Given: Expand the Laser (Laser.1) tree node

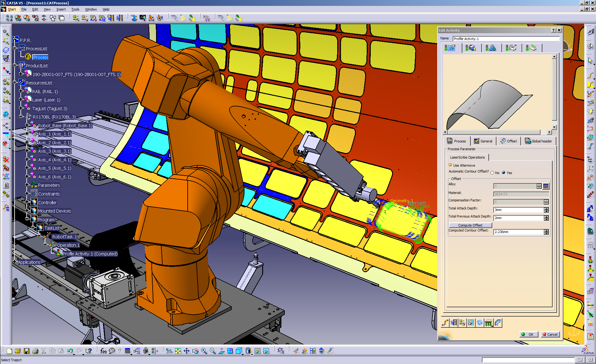Looking at the screenshot, I should (x=21, y=100).
